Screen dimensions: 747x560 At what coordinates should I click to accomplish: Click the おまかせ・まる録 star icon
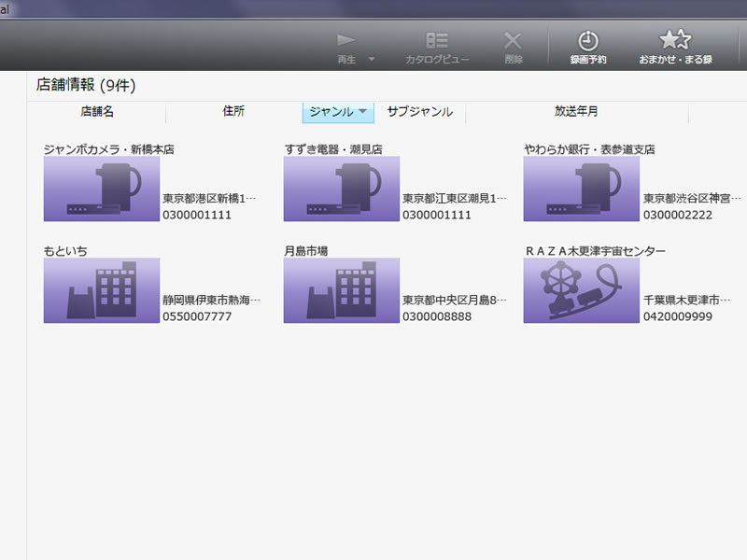[x=675, y=39]
